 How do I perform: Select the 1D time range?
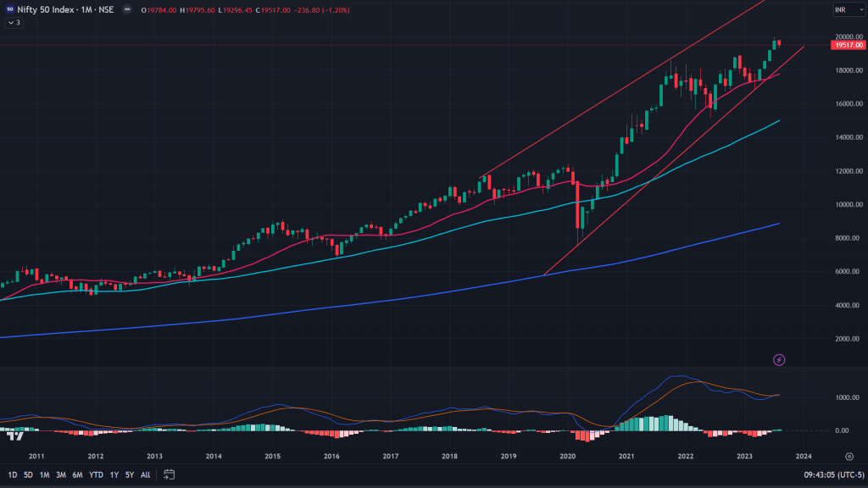pyautogui.click(x=13, y=474)
